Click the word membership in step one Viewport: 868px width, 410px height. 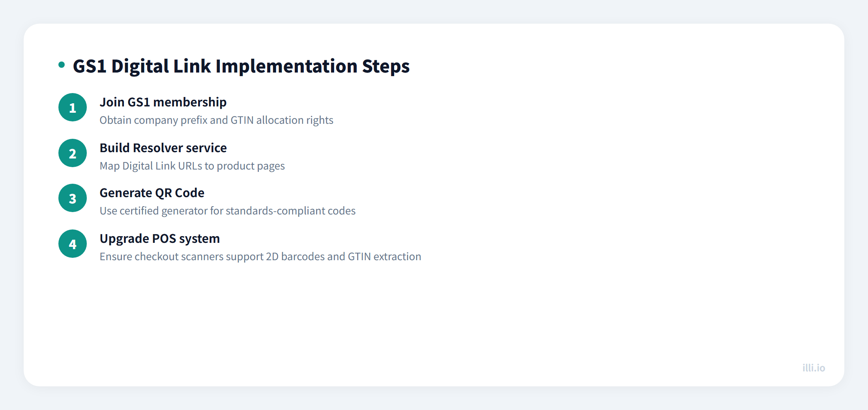click(x=190, y=102)
